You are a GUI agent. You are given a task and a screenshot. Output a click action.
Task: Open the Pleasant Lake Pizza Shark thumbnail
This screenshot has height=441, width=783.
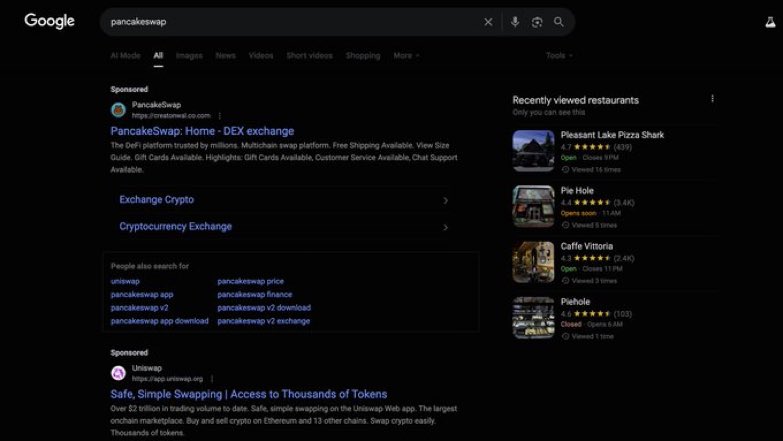(533, 151)
